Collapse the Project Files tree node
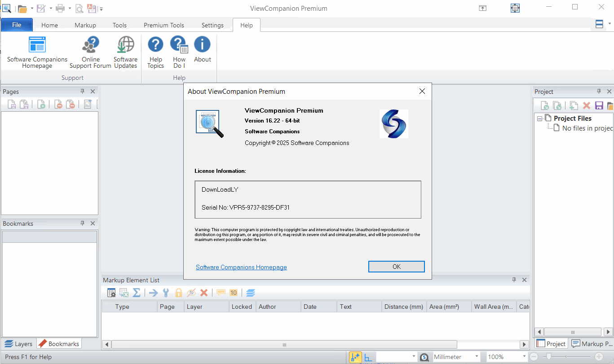 tap(539, 118)
